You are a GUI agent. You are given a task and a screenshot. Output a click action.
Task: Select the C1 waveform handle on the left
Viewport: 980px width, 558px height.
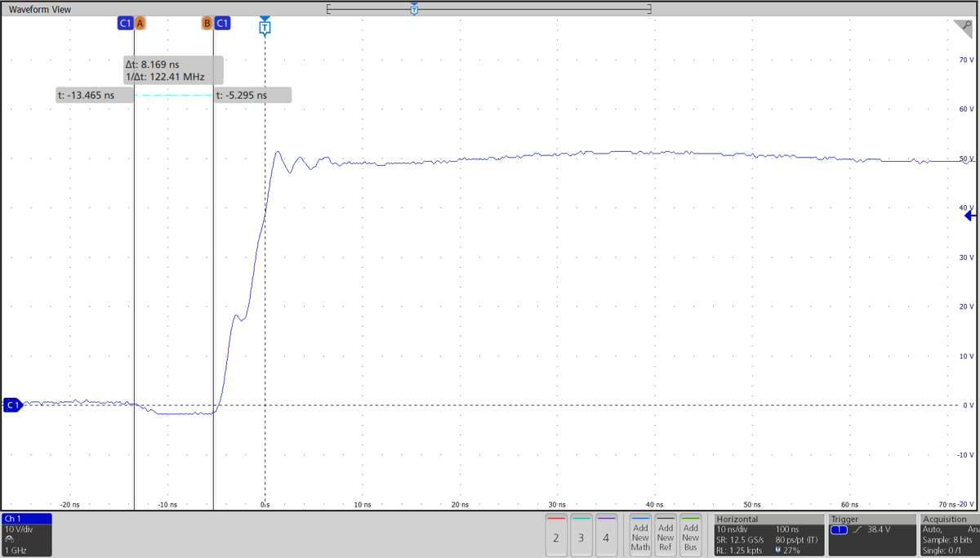coord(11,404)
